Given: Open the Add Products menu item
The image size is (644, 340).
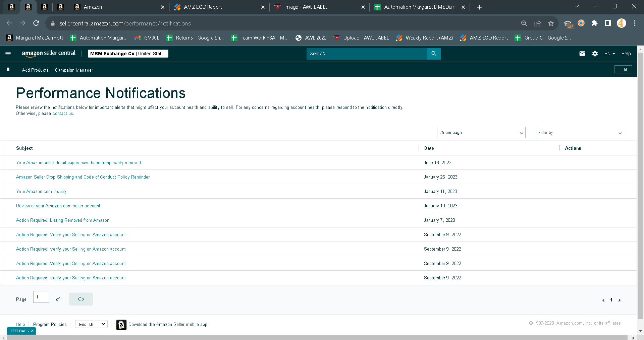Looking at the screenshot, I should 36,70.
